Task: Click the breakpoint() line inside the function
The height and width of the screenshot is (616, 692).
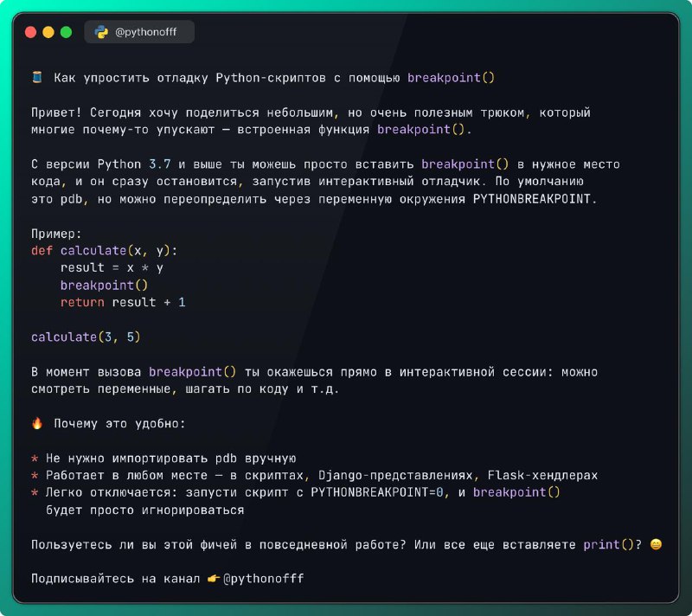Action: (x=104, y=286)
